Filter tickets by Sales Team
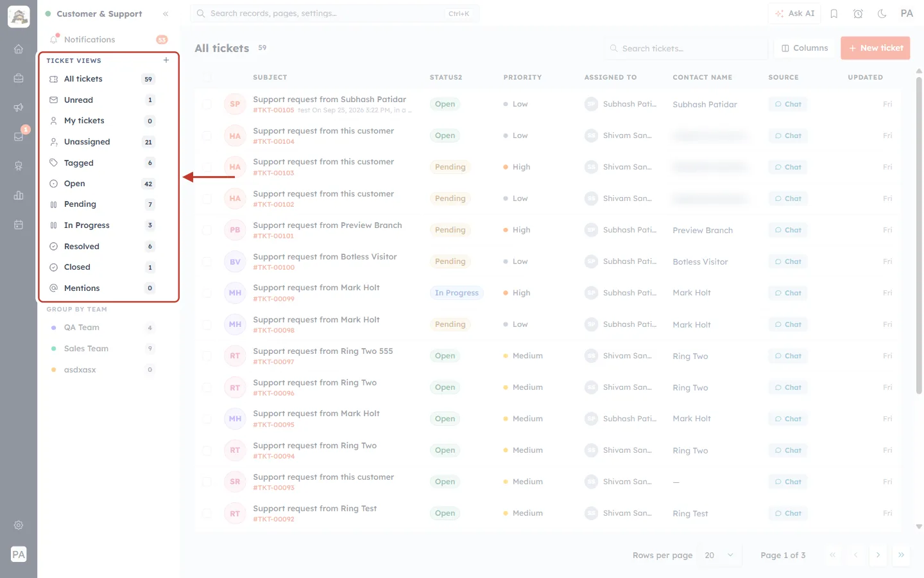 (103, 349)
